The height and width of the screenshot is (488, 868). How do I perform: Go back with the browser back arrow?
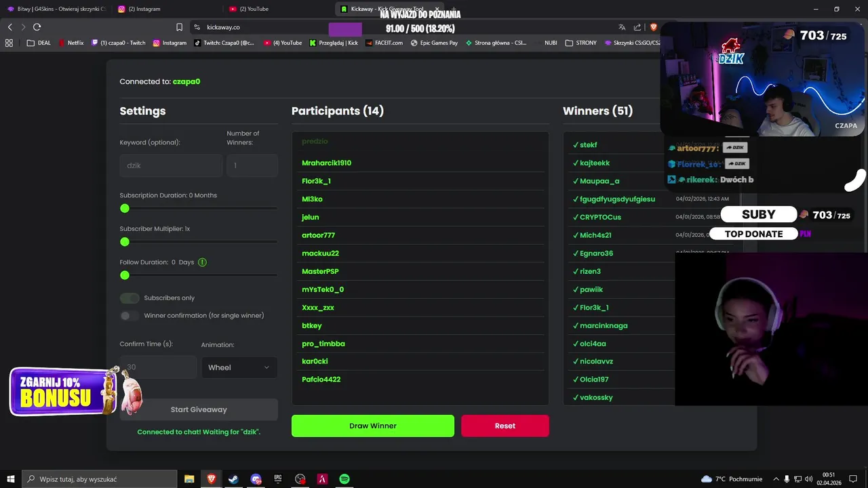(9, 27)
